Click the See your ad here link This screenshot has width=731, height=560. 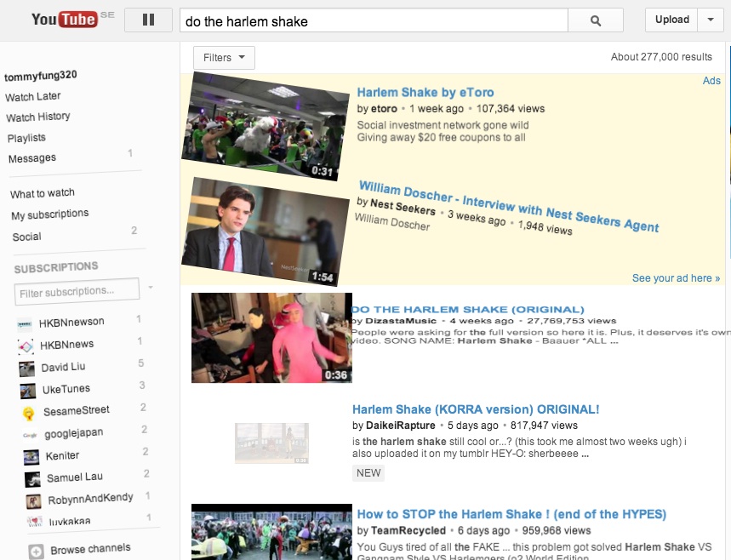pos(676,278)
